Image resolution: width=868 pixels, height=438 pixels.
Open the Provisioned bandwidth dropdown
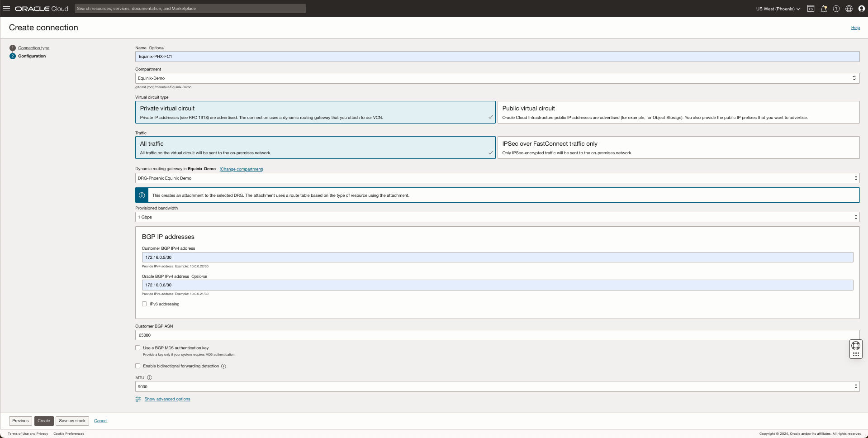click(x=855, y=217)
